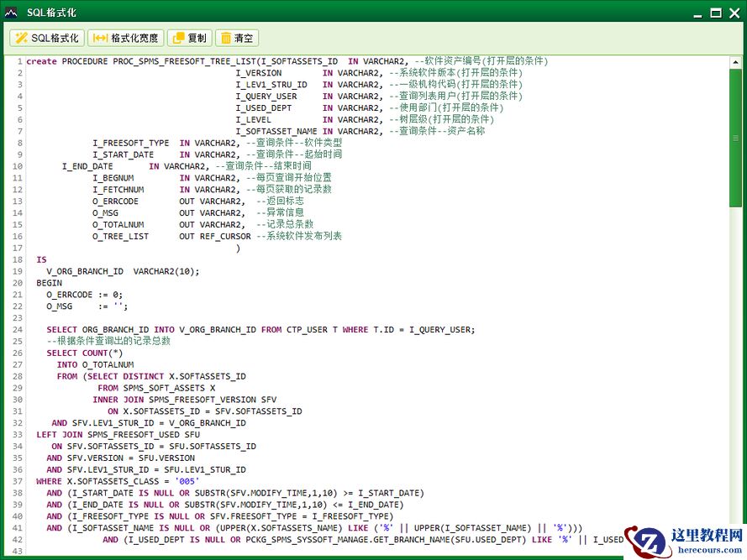747x560 pixels.
Task: Copy the SQL using the 复制 button
Action: tap(189, 38)
